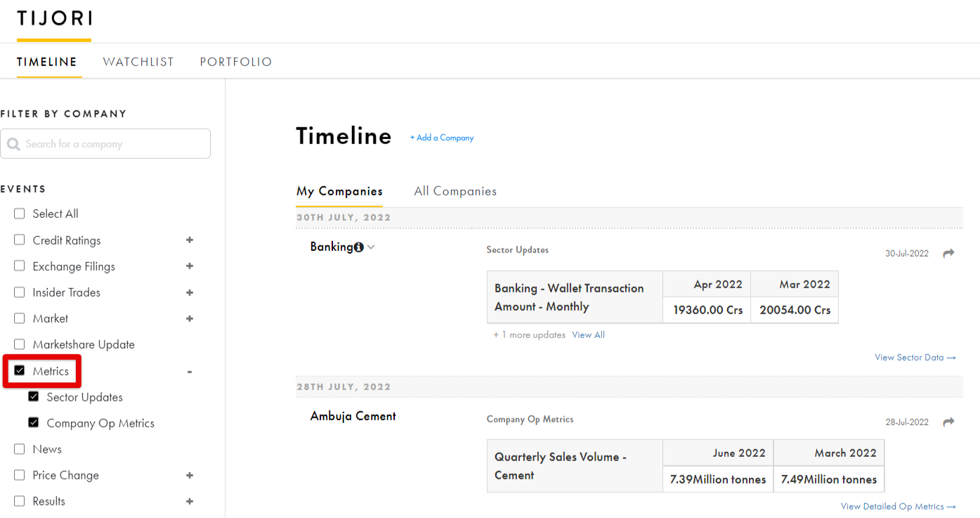Screen dimensions: 980x518
Task: Tick the Results checkbox
Action: tap(19, 500)
